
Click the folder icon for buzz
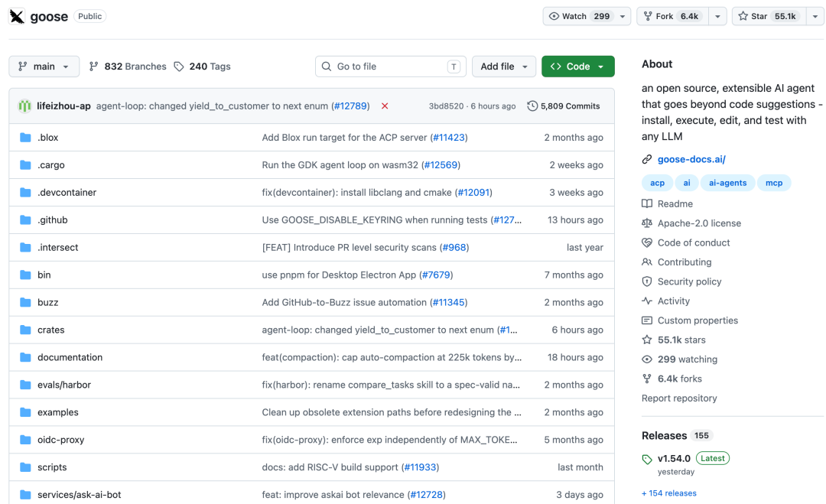point(25,302)
